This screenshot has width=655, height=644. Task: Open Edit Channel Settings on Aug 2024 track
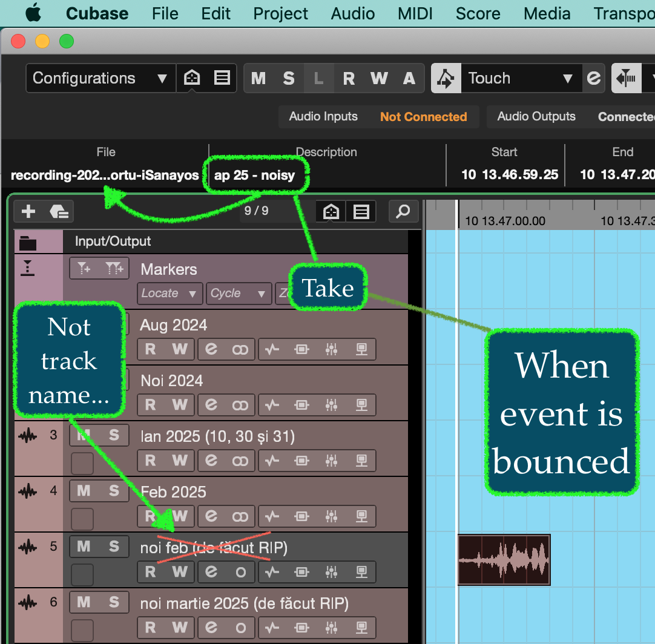click(x=211, y=349)
